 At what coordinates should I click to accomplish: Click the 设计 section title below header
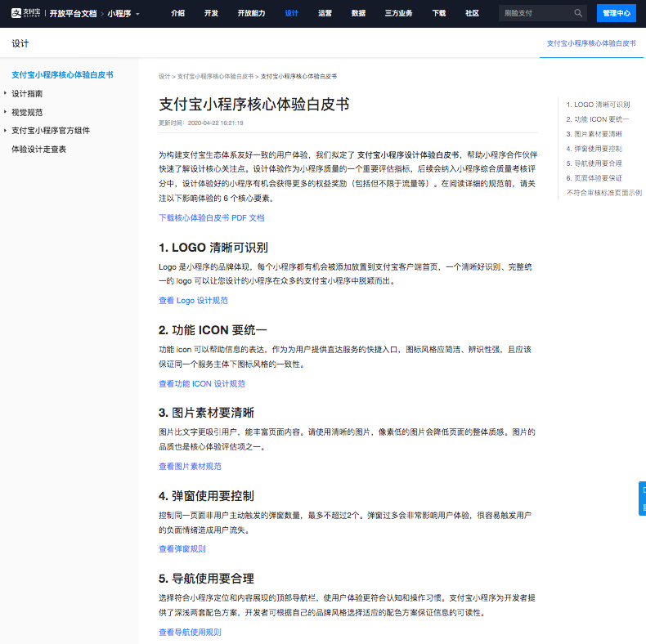[20, 43]
